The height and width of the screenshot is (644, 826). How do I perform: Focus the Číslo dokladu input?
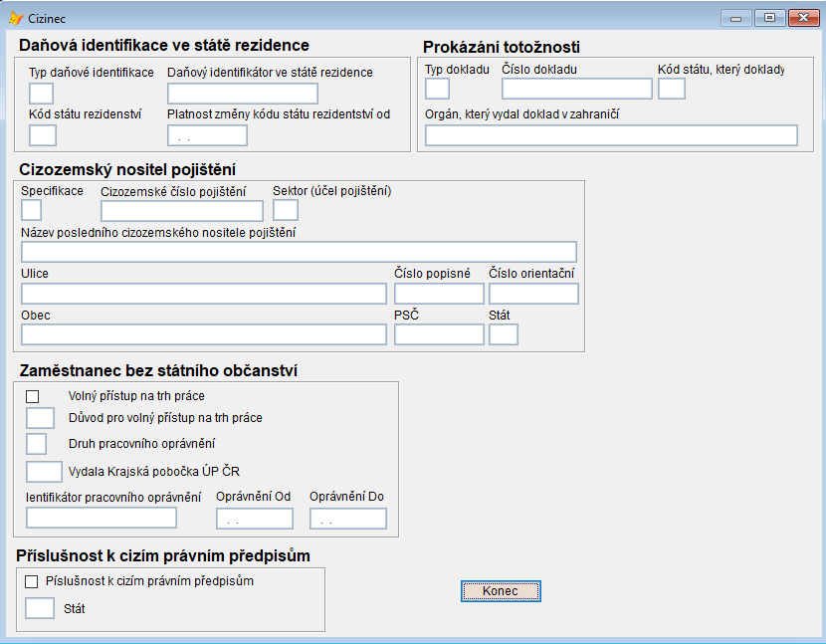click(576, 89)
